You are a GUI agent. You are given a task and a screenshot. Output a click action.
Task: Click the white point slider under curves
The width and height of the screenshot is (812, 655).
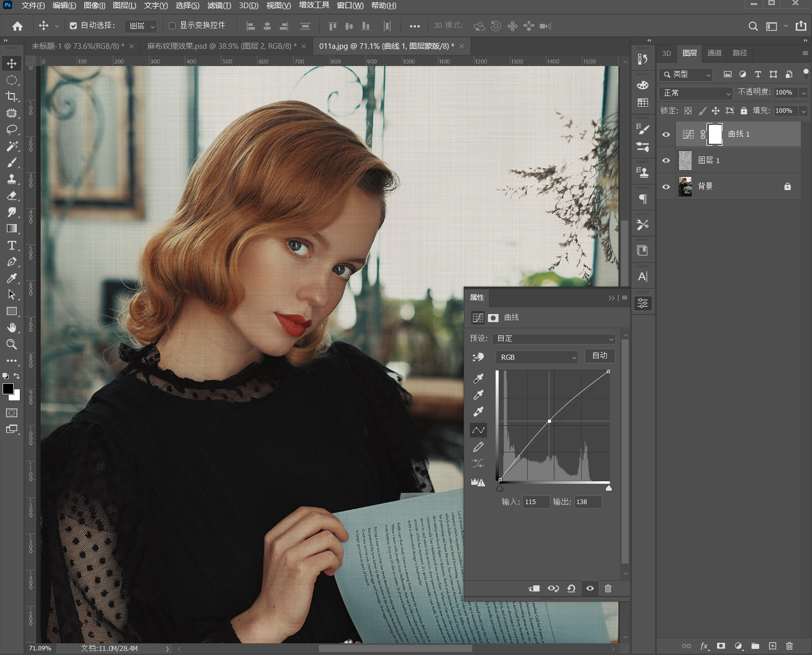coord(609,488)
